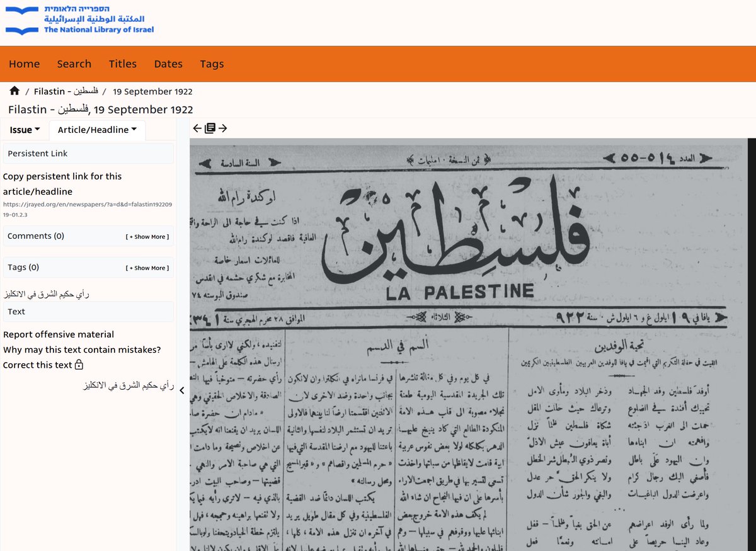Click the Tags (0) section label
756x551 pixels.
point(23,267)
